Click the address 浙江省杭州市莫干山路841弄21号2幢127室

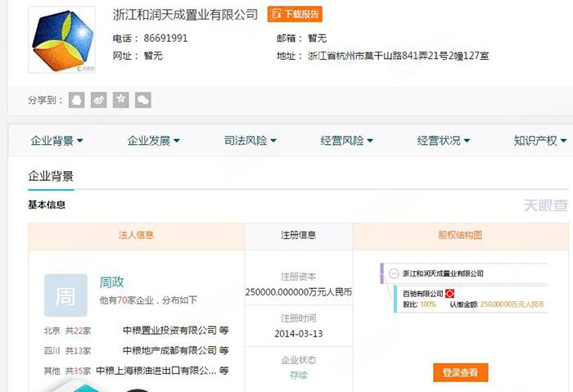[399, 56]
